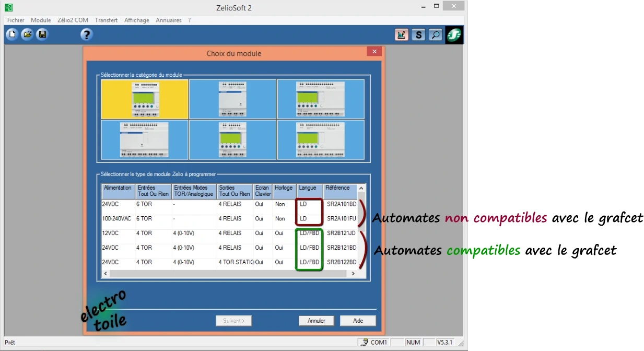Select the bottom left module category thumbnail
Viewport: 644px width, 351px height.
pos(145,139)
